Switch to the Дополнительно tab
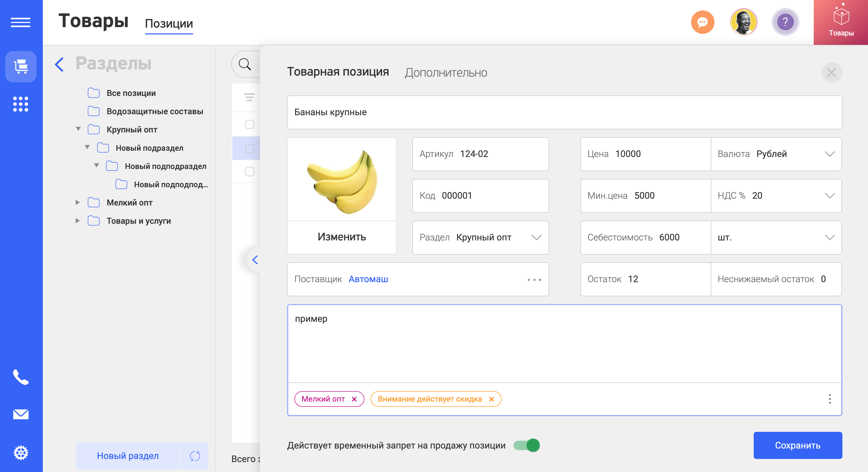Image resolution: width=868 pixels, height=472 pixels. pyautogui.click(x=446, y=72)
